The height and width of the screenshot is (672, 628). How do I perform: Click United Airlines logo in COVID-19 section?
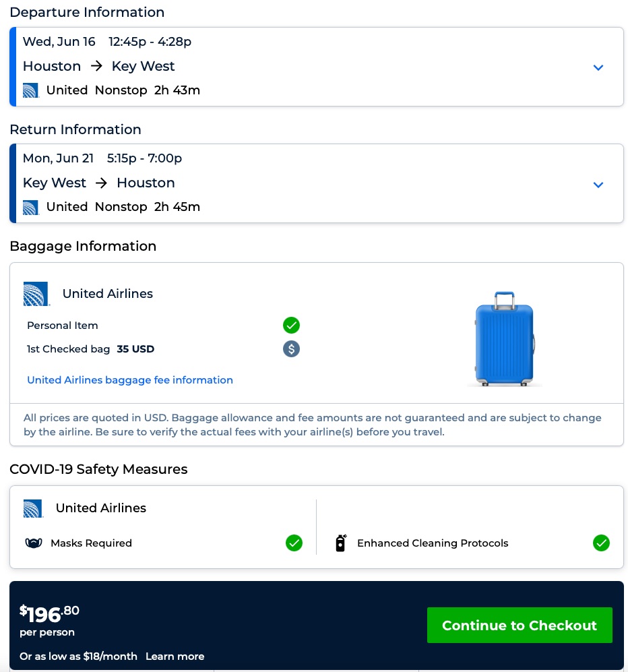[33, 508]
